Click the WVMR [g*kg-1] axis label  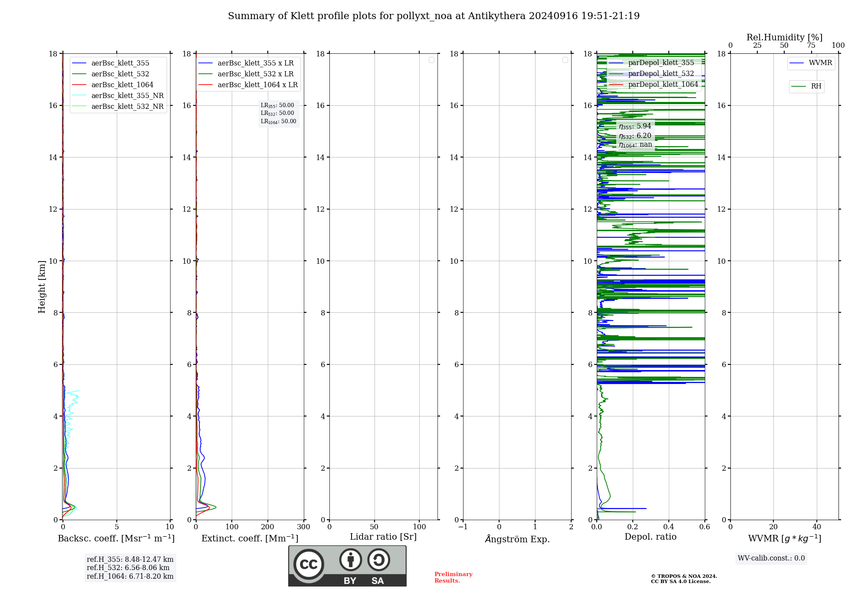(785, 538)
